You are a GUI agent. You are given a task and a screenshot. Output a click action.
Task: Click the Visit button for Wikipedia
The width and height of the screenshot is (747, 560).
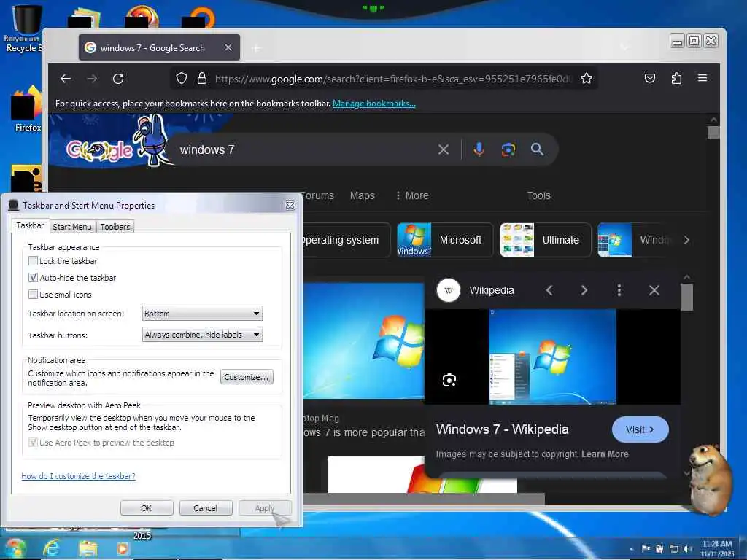coord(640,429)
